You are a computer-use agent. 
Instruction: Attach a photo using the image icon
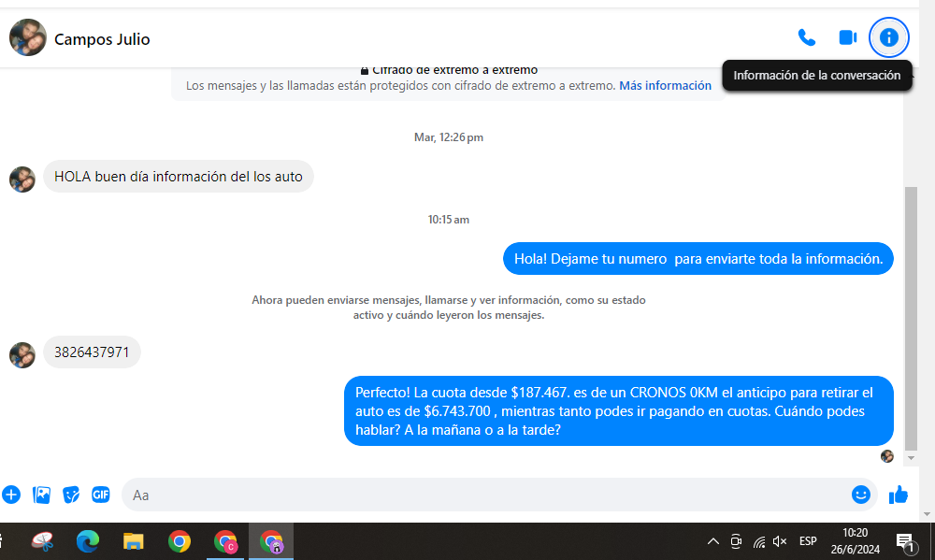point(41,495)
